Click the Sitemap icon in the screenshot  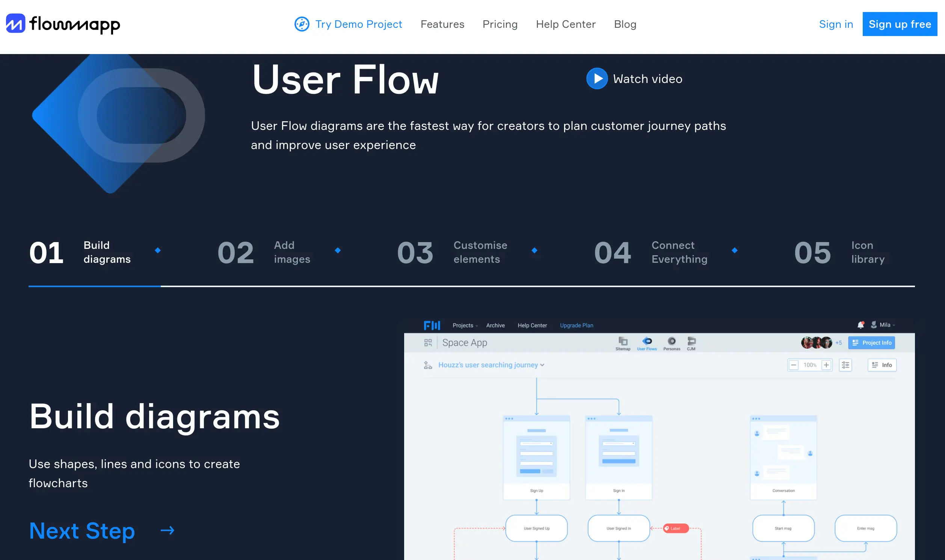point(623,342)
